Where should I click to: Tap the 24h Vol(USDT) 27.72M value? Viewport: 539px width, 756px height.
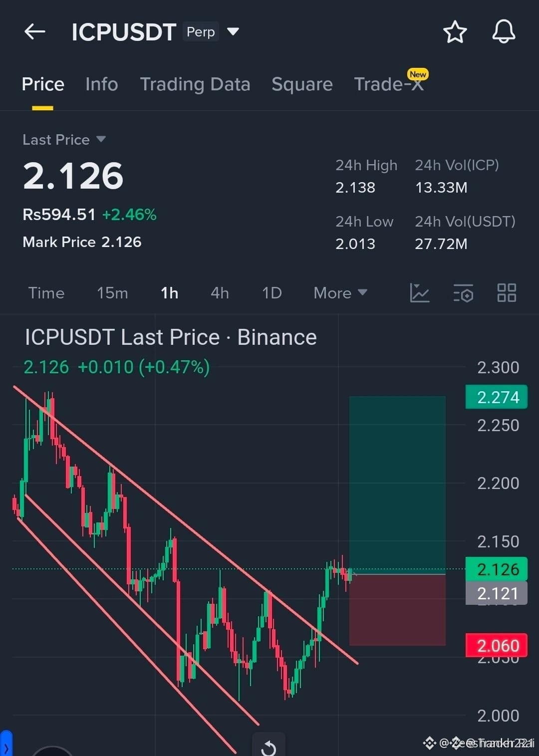pos(441,244)
